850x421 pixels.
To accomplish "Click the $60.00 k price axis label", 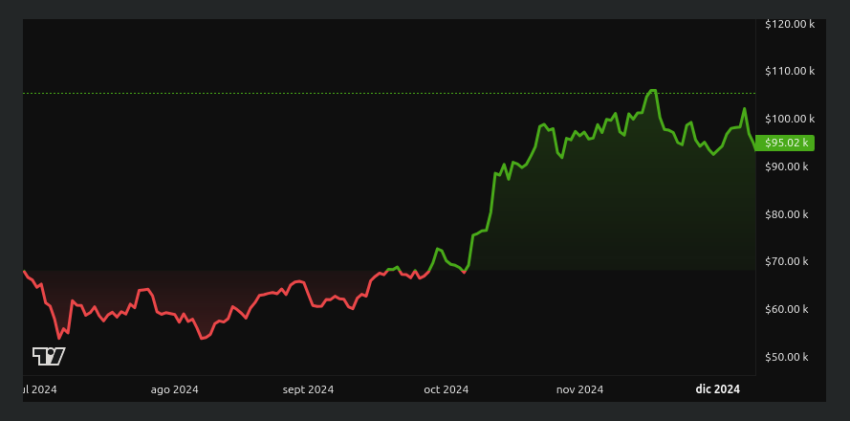I will click(x=786, y=309).
